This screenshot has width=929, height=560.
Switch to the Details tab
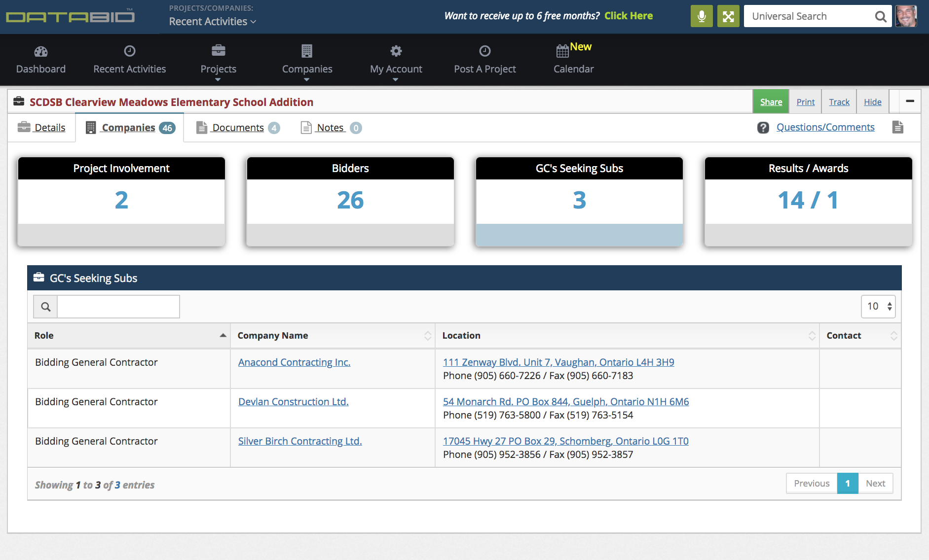41,128
